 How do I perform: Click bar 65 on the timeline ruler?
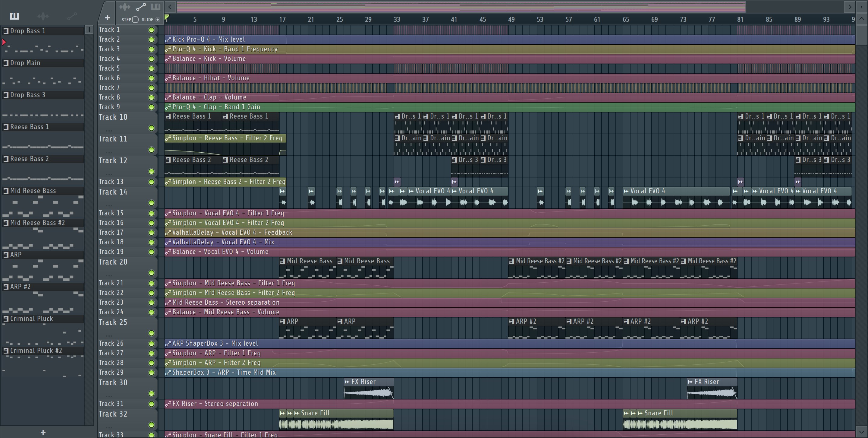point(626,20)
